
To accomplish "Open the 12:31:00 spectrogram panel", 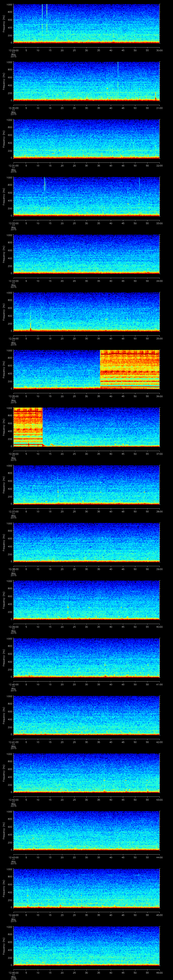I will click(86, 139).
